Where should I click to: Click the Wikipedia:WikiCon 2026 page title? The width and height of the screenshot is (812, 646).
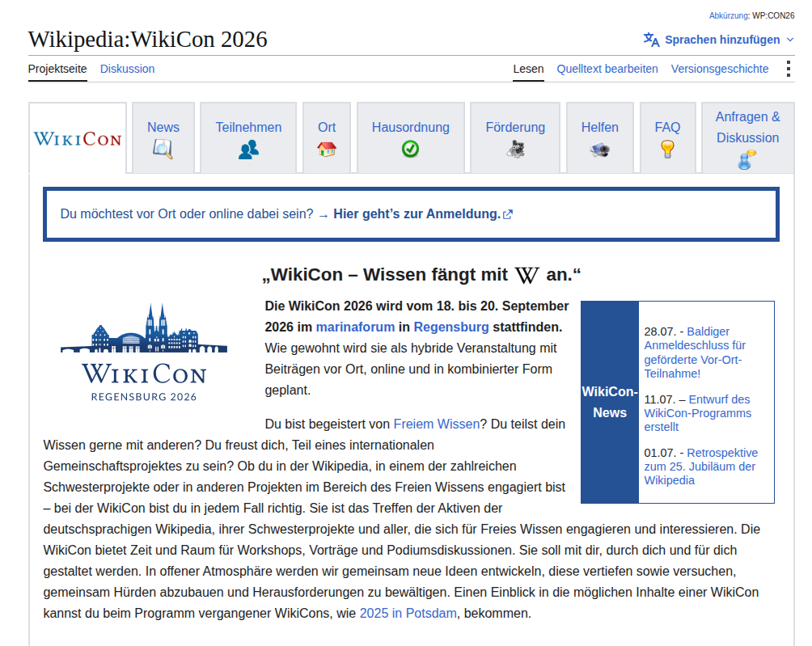click(x=147, y=40)
